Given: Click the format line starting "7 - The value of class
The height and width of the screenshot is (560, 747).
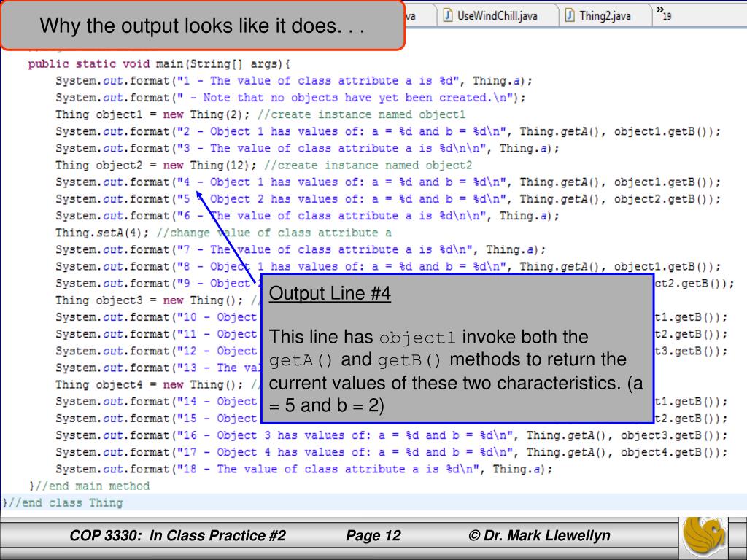Looking at the screenshot, I should 300,250.
